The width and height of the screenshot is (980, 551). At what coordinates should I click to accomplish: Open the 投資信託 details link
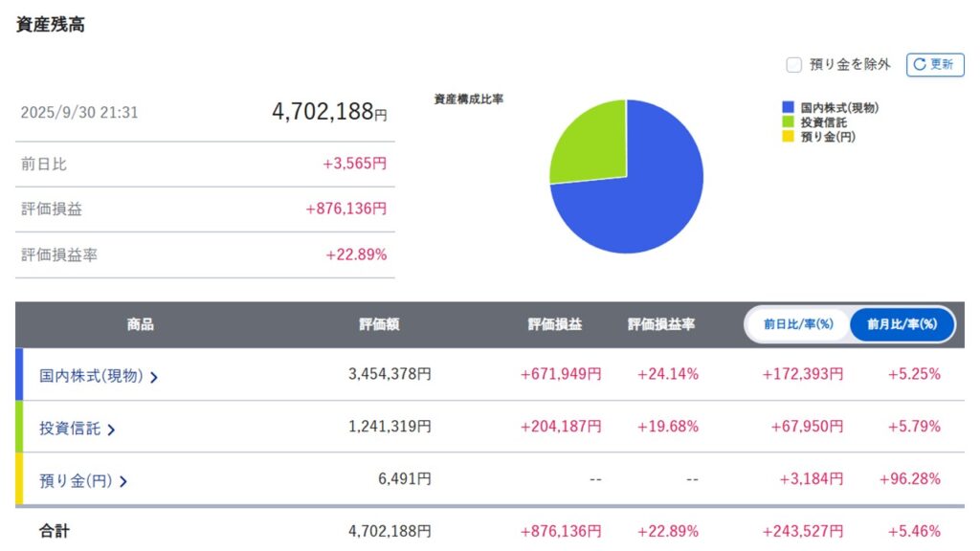point(69,429)
